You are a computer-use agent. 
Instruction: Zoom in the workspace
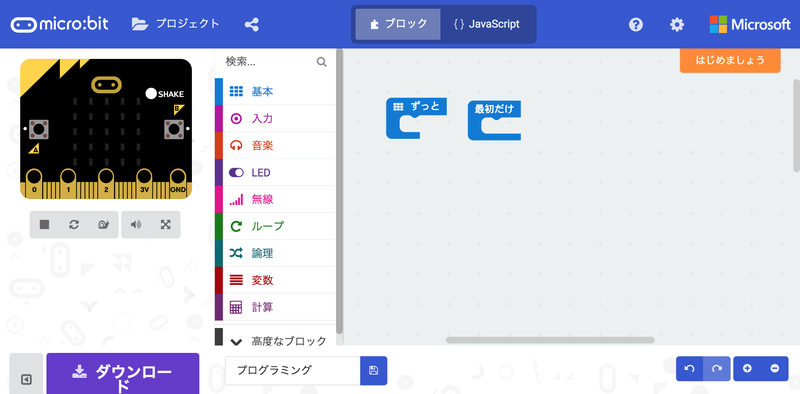(x=747, y=368)
